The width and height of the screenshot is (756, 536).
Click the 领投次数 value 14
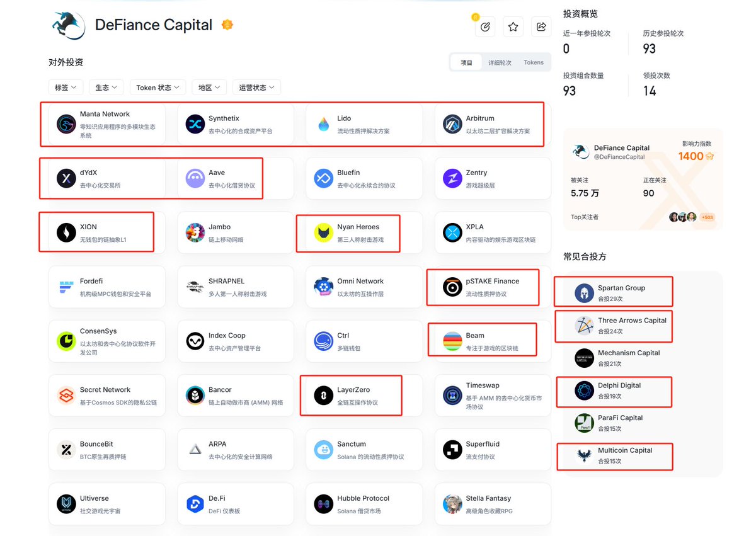click(650, 91)
